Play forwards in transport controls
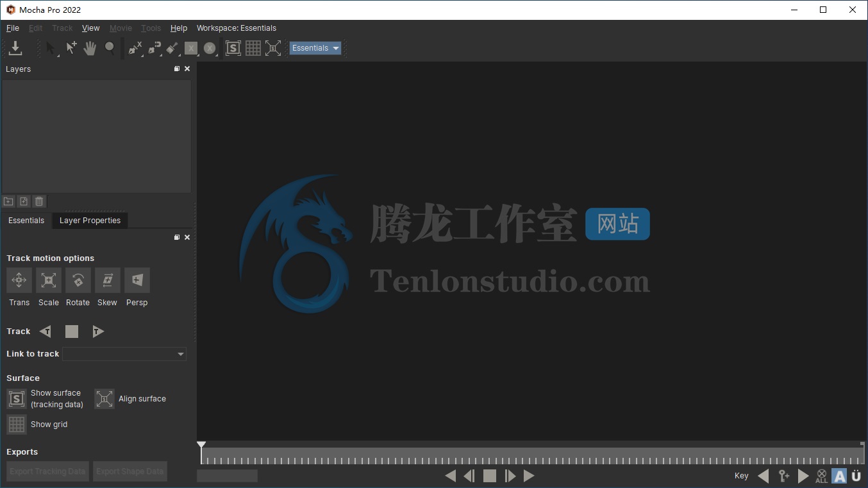The width and height of the screenshot is (868, 488). click(529, 476)
